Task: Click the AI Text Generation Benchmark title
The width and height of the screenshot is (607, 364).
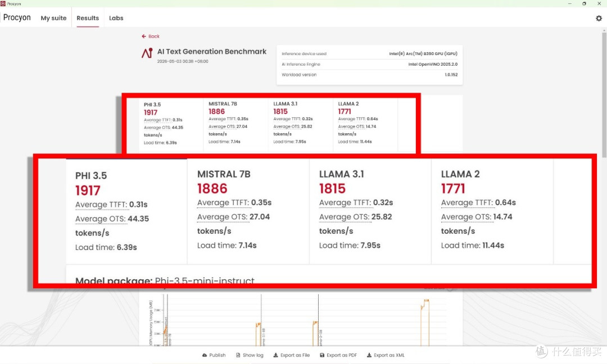Action: [x=212, y=52]
